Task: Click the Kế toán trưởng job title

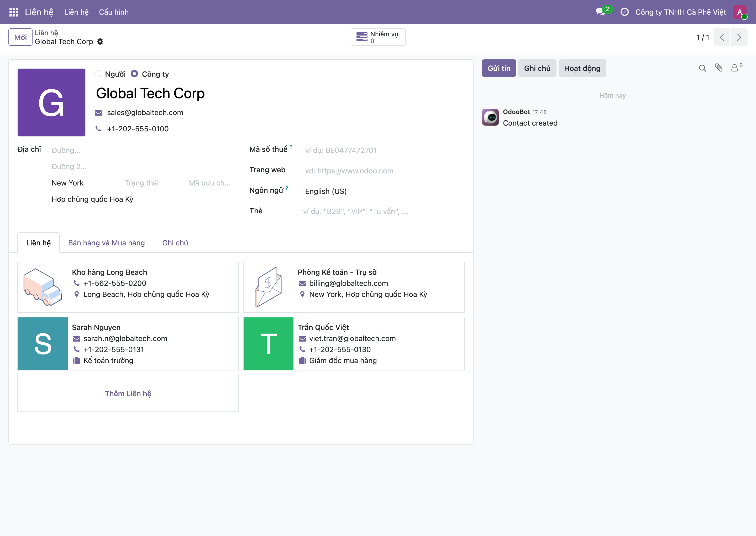Action: click(x=108, y=361)
